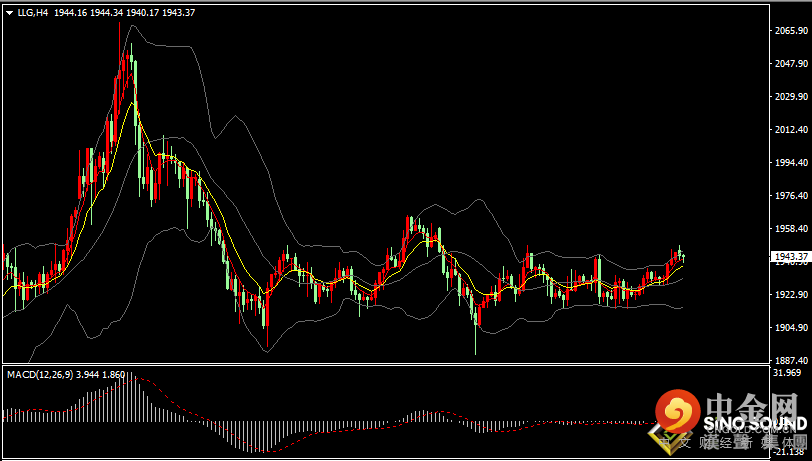Click the LLG,H4 symbol title text
This screenshot has width=812, height=461.
pos(33,13)
